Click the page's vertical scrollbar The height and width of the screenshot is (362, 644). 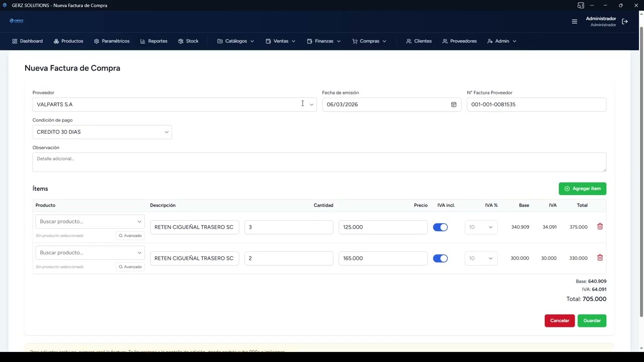[x=641, y=171]
